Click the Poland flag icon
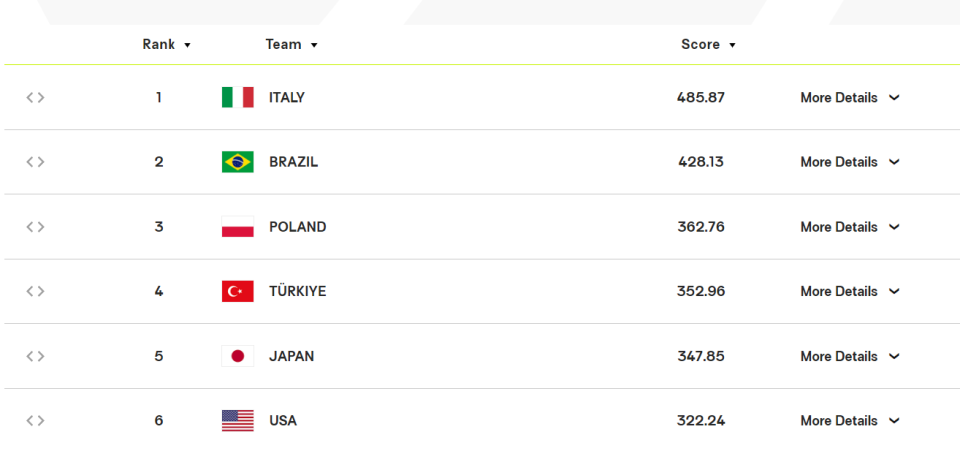Viewport: 960px width, 451px height. coord(238,226)
